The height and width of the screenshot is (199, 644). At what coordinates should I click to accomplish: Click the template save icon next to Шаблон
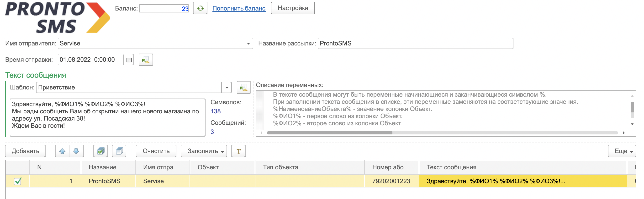tap(243, 88)
